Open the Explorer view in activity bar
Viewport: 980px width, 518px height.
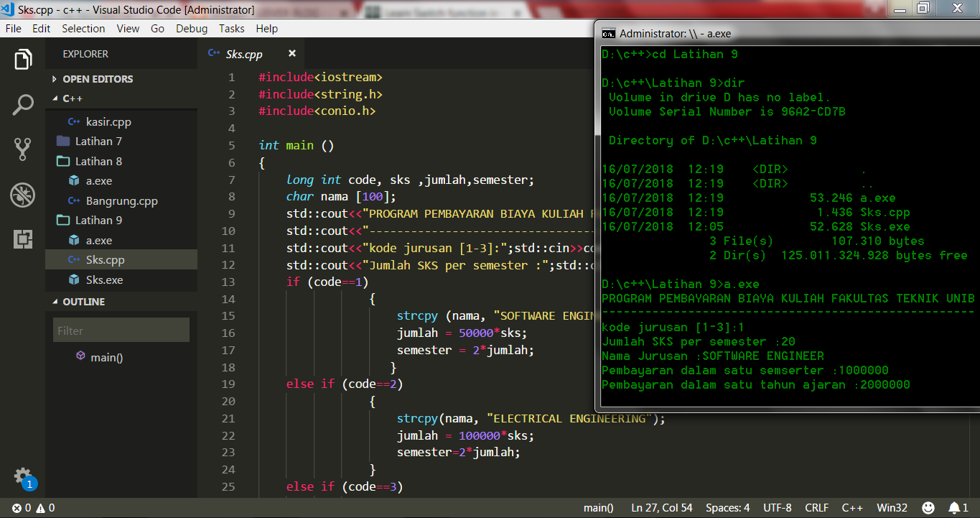[x=23, y=60]
